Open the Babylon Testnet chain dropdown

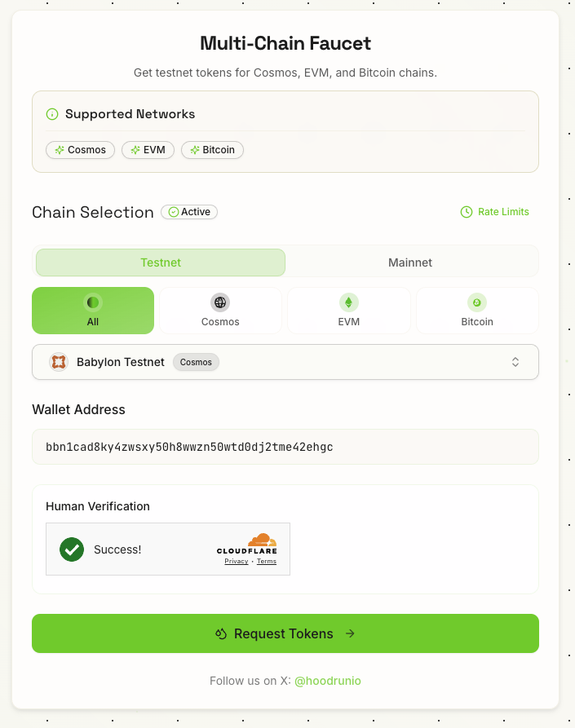point(285,362)
